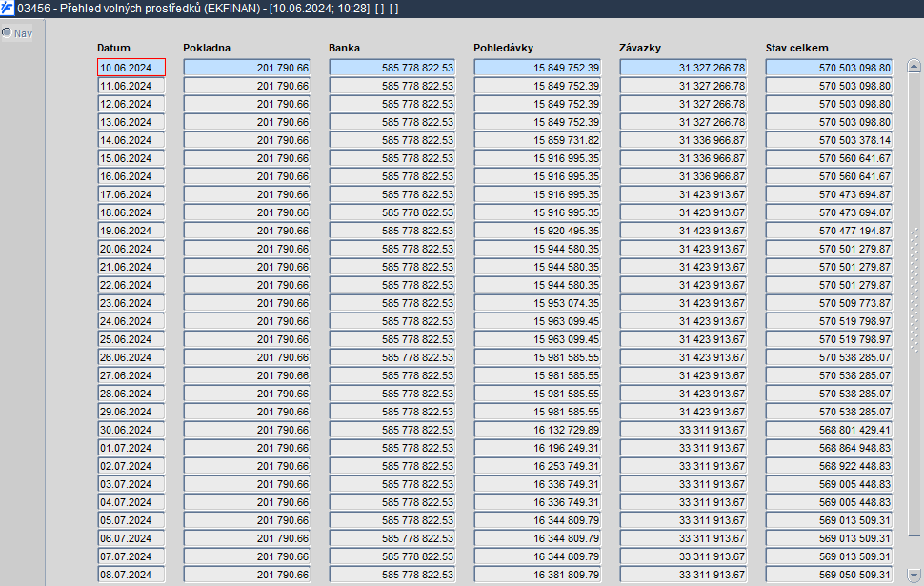
Task: Click Závazky value for 10.06.2024
Action: click(x=683, y=68)
